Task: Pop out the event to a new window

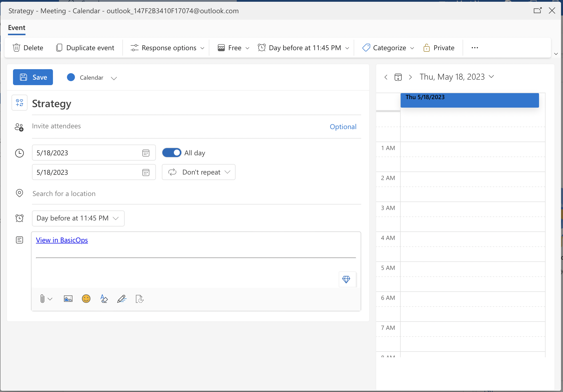Action: coord(538,10)
